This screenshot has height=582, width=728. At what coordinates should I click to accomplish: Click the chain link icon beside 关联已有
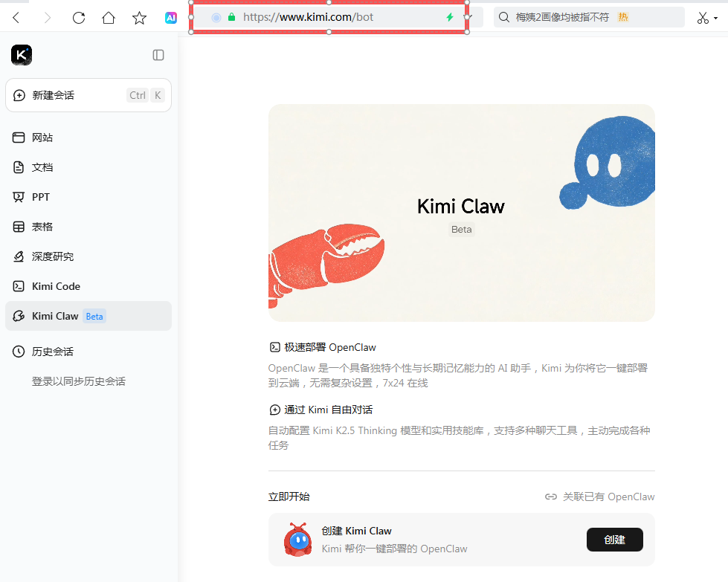[x=550, y=497]
